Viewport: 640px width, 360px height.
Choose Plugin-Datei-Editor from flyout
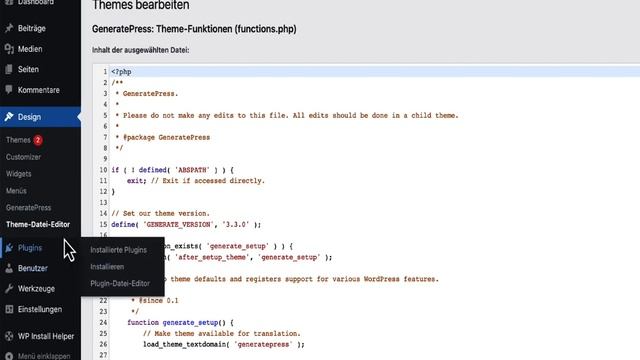coord(120,283)
